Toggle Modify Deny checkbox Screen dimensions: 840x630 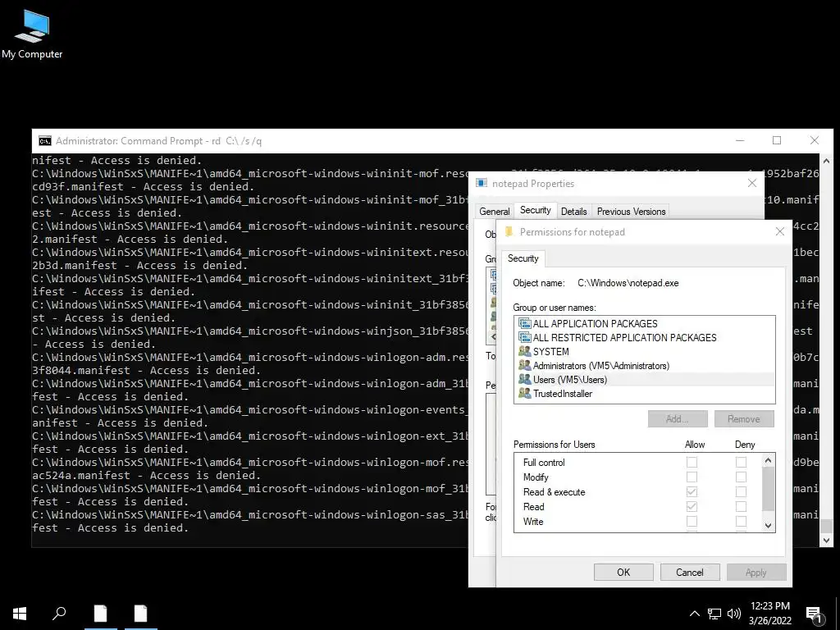point(741,477)
